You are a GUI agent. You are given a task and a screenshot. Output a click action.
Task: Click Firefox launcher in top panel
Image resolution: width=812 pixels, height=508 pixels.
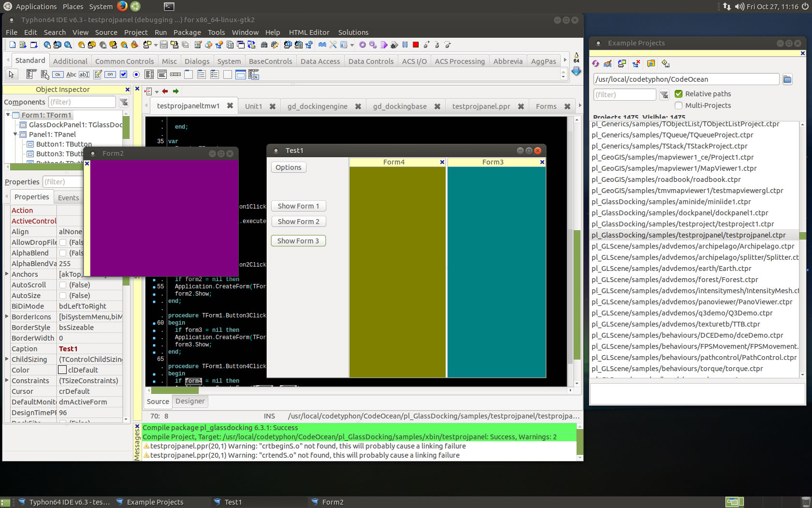coord(122,6)
